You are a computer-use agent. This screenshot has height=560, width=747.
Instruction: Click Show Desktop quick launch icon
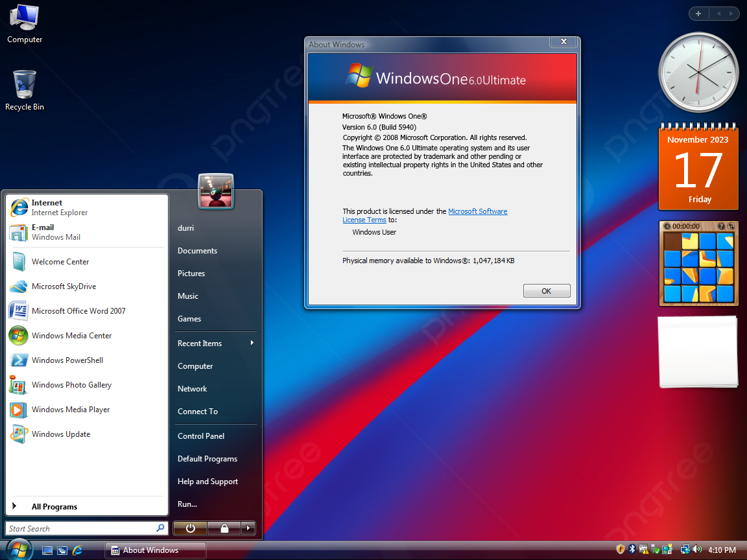pyautogui.click(x=47, y=550)
